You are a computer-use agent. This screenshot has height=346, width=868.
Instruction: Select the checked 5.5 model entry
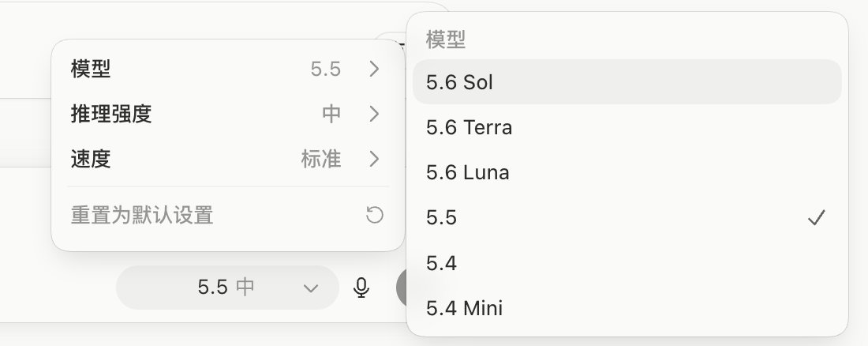pos(627,217)
